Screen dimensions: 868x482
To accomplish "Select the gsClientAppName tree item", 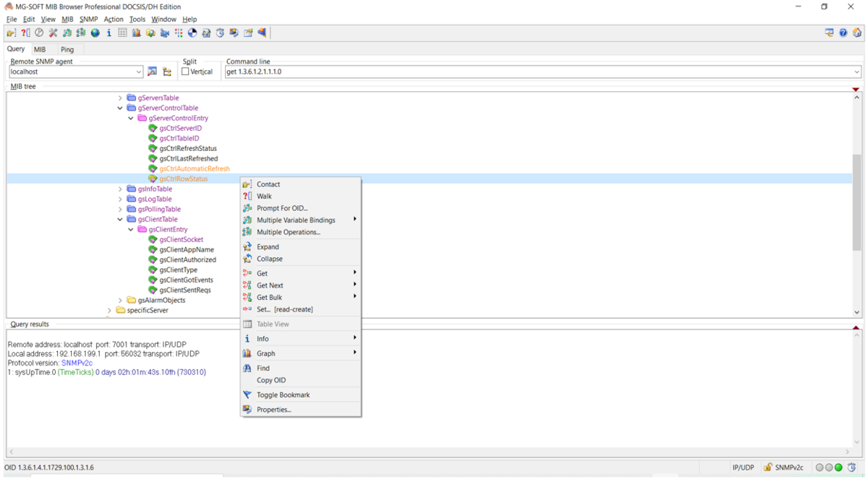I will tap(187, 249).
